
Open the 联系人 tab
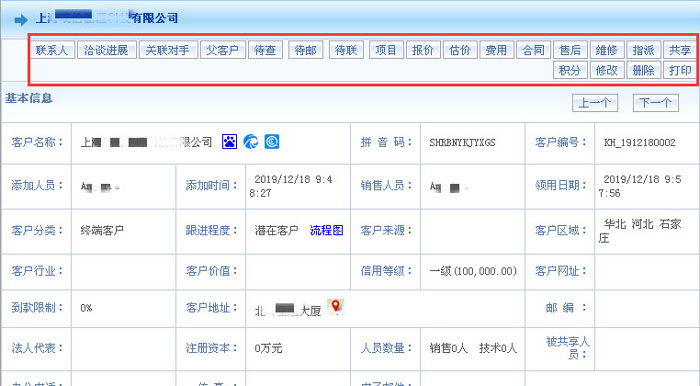(x=52, y=50)
